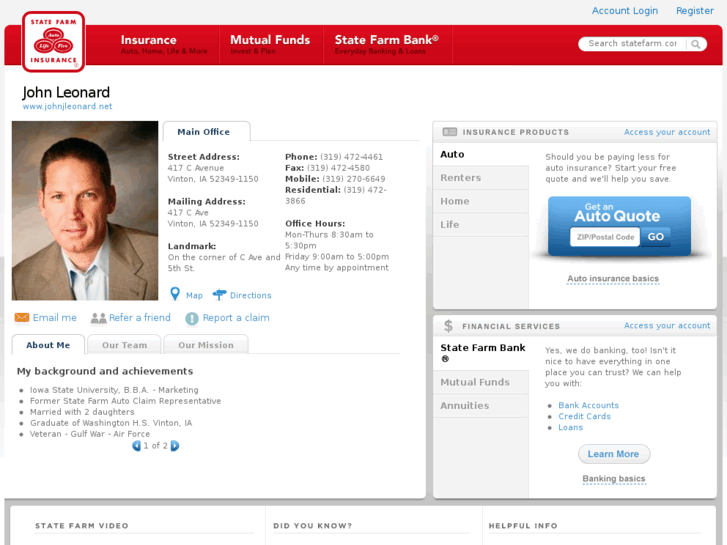Click the John Leonard name heading
727x545 pixels.
pyautogui.click(x=66, y=92)
